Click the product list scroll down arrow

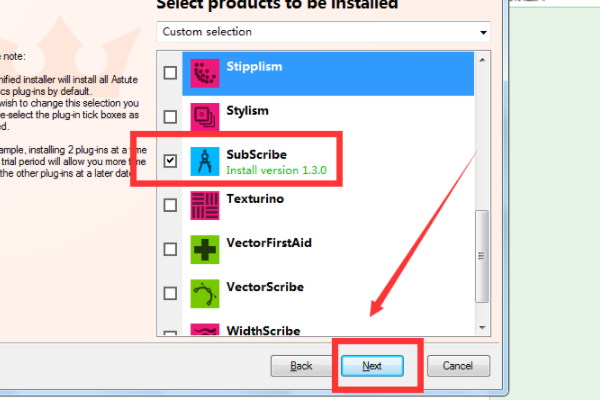(x=482, y=328)
